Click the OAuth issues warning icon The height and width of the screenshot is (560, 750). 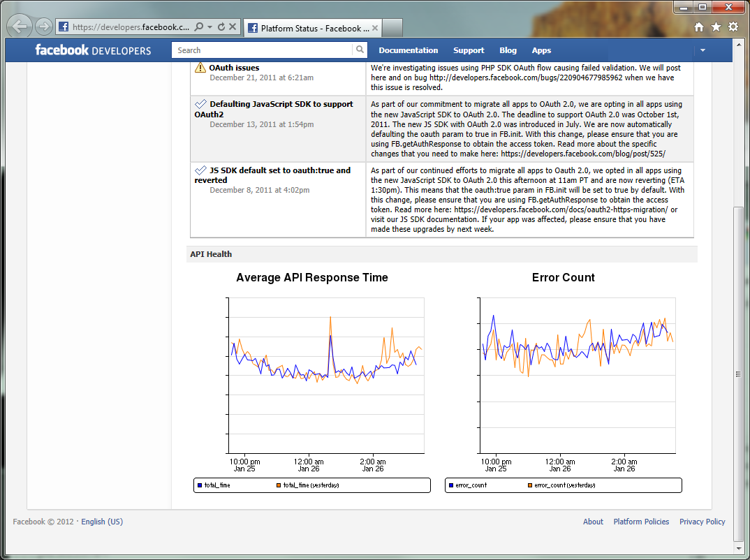(200, 68)
